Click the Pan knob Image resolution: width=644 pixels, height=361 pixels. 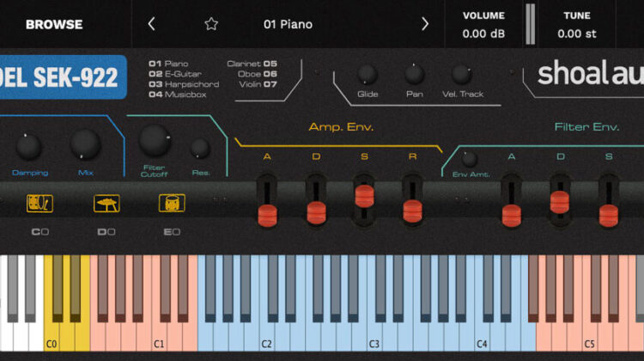[414, 75]
